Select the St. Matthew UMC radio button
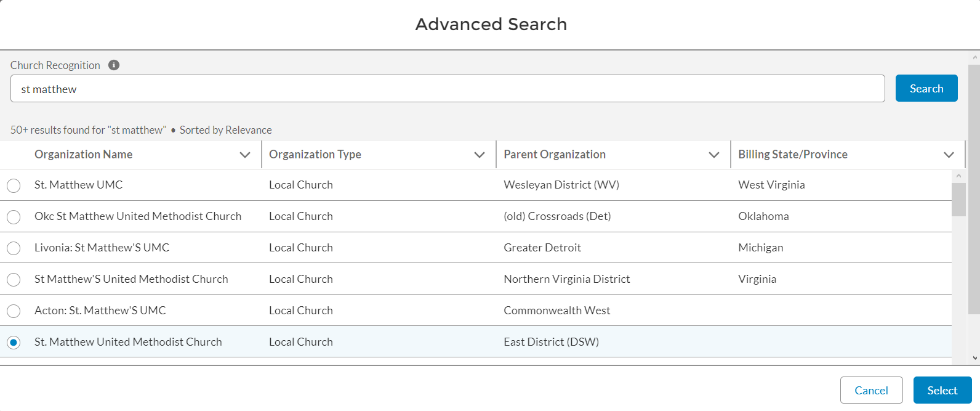 pos(14,185)
